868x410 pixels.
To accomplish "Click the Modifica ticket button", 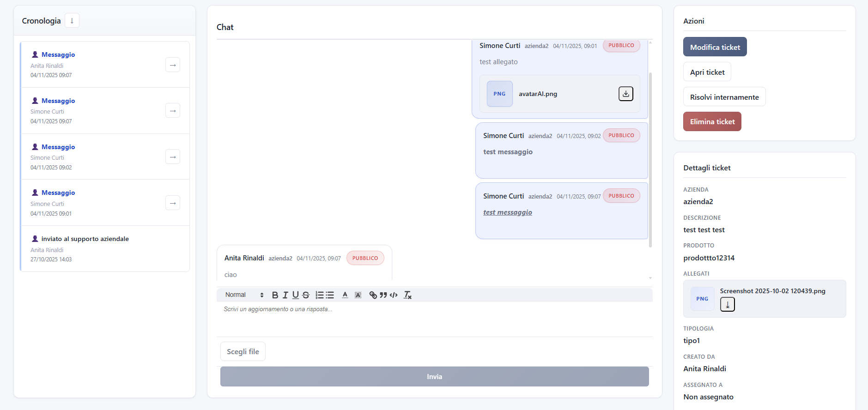I will (x=715, y=47).
